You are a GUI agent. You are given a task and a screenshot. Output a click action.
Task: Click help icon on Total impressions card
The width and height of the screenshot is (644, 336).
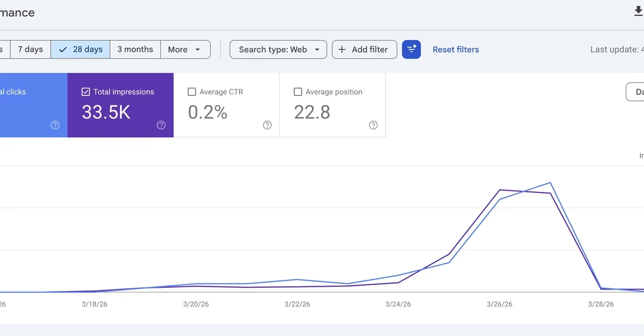point(161,125)
